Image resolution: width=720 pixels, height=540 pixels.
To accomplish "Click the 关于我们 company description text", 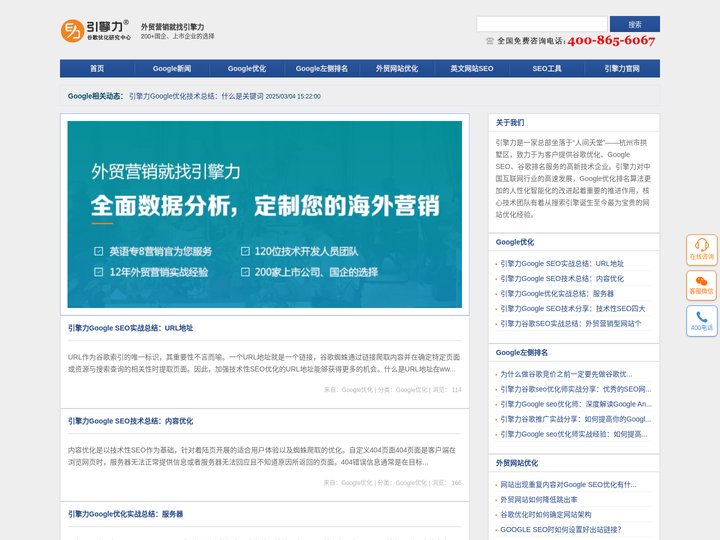I will click(573, 179).
